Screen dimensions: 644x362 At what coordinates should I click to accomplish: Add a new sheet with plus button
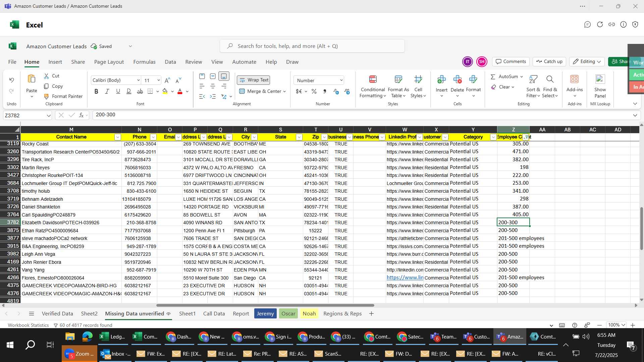point(371,314)
